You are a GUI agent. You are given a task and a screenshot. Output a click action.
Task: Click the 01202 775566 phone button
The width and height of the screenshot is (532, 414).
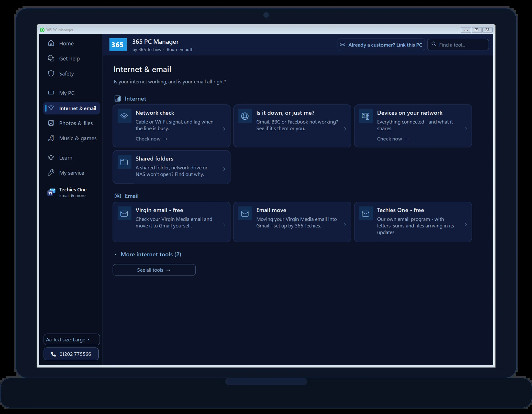click(71, 354)
